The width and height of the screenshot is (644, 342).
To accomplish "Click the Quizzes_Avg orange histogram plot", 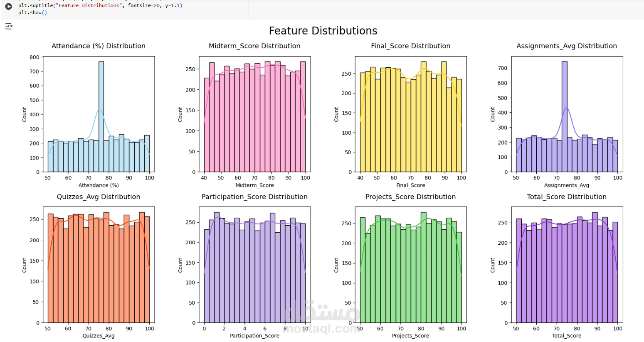I will 99,265.
